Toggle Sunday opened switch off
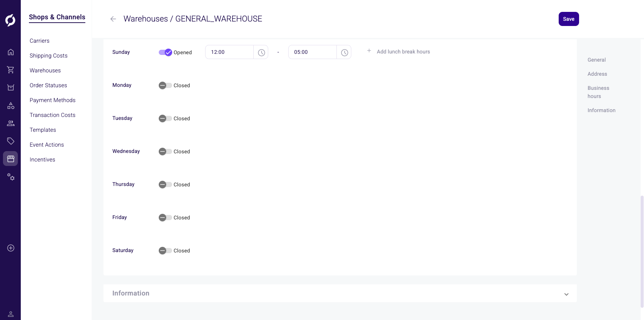The image size is (644, 320). click(x=165, y=52)
